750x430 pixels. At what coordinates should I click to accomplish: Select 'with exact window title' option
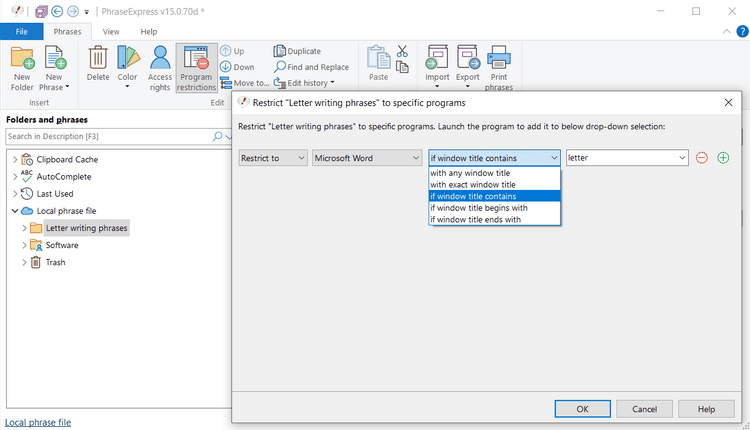(473, 184)
